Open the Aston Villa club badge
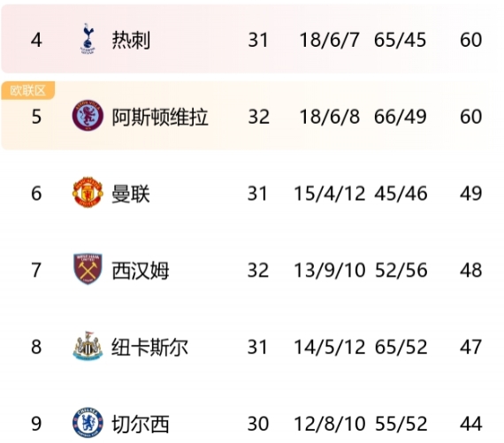 click(x=88, y=116)
